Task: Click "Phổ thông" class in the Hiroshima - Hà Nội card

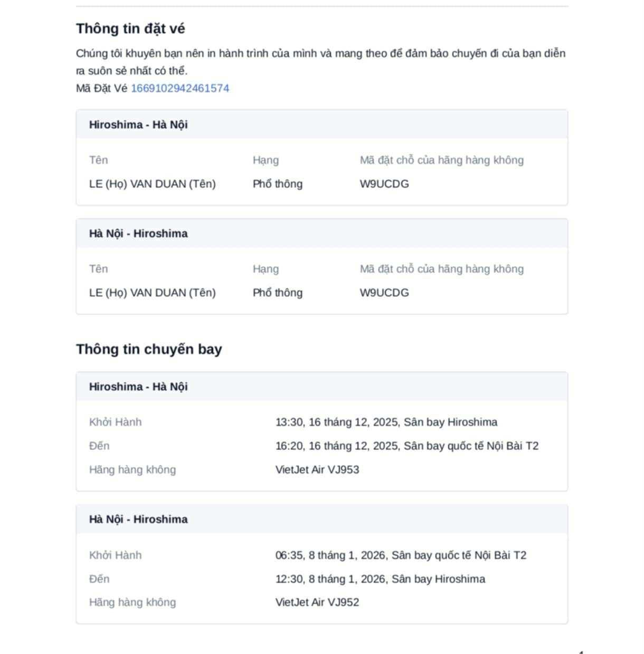Action: click(278, 184)
